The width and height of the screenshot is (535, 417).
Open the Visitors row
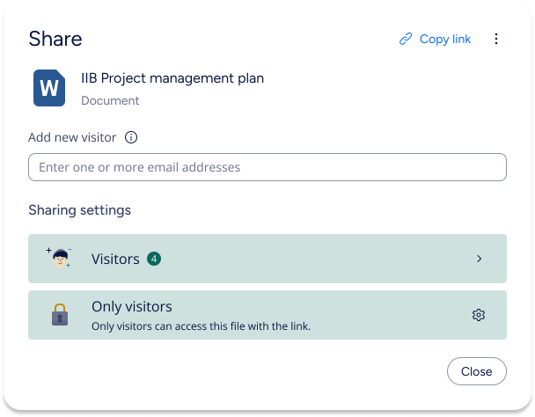point(268,259)
